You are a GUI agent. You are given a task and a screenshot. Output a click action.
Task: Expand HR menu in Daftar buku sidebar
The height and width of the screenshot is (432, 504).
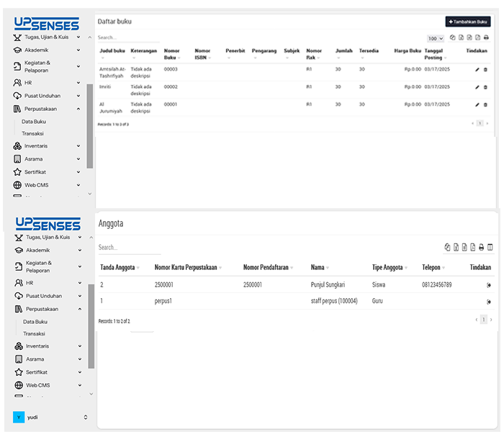(78, 83)
